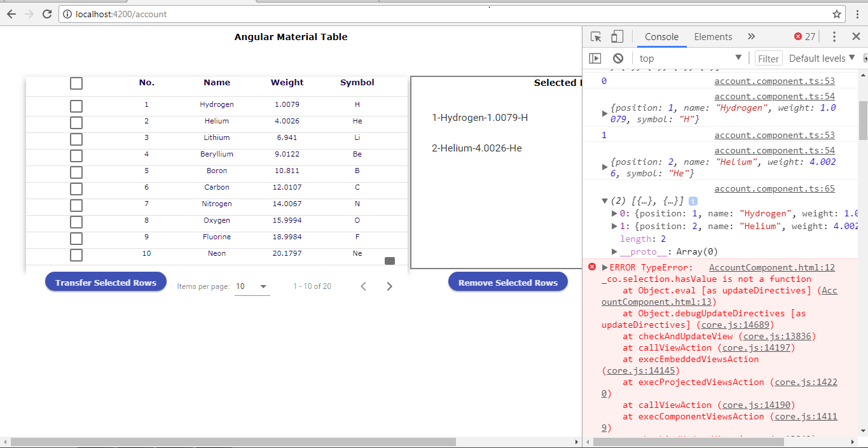
Task: Open the core.js:14689 link in stack trace
Action: pyautogui.click(x=736, y=325)
